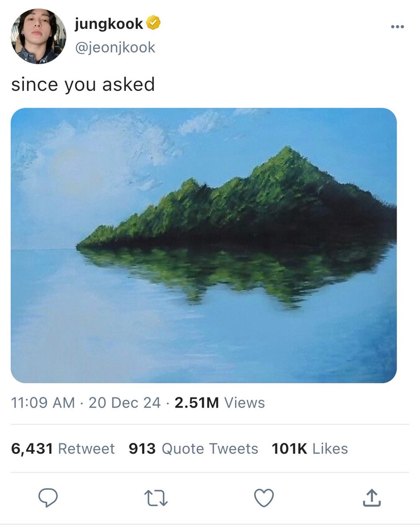Show the 6,431 Retweet list

point(62,449)
